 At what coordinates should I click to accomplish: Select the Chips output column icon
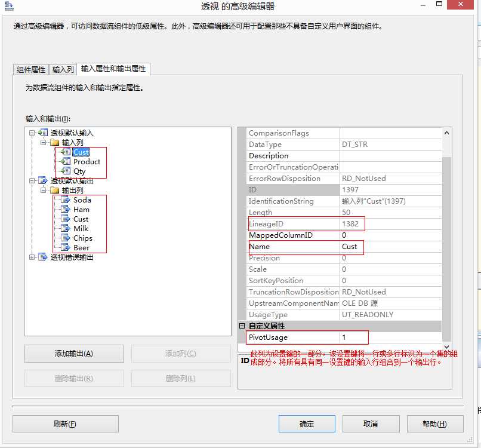[66, 238]
